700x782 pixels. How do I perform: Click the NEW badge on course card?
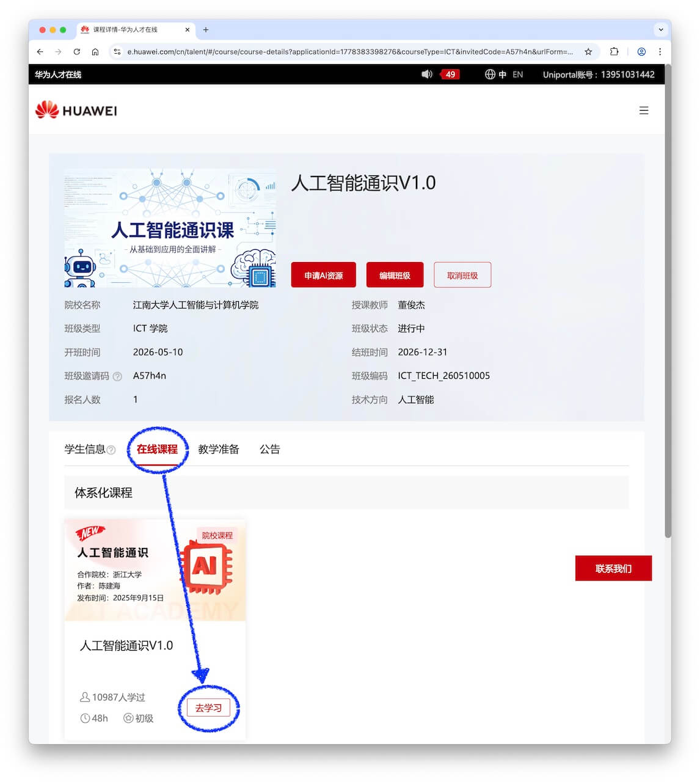click(90, 533)
